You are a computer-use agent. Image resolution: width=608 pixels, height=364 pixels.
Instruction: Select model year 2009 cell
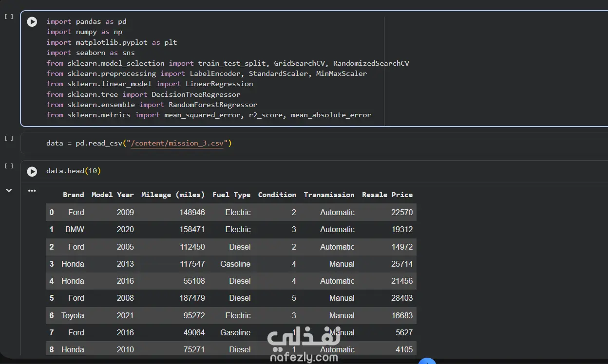coord(125,212)
